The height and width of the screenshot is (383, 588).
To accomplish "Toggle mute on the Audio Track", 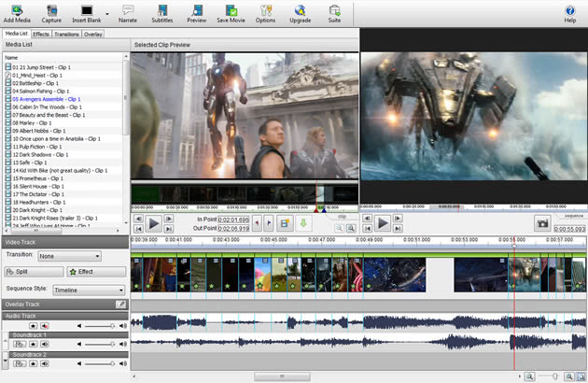I will coord(45,326).
